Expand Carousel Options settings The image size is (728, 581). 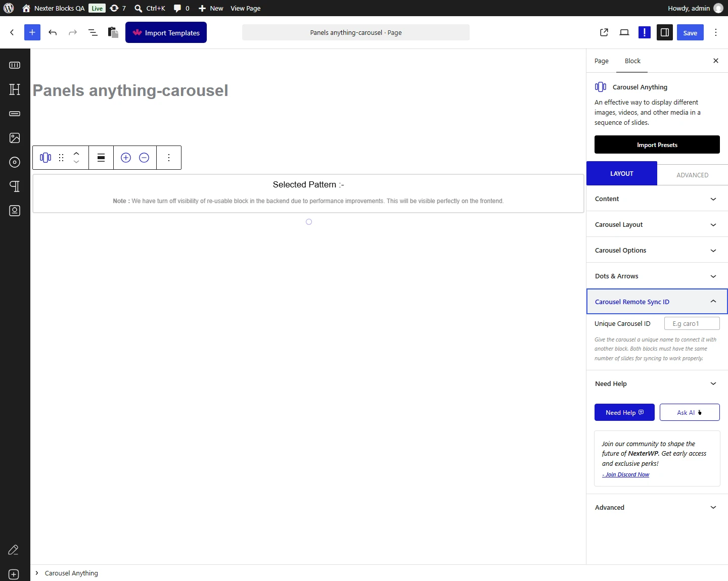(657, 250)
